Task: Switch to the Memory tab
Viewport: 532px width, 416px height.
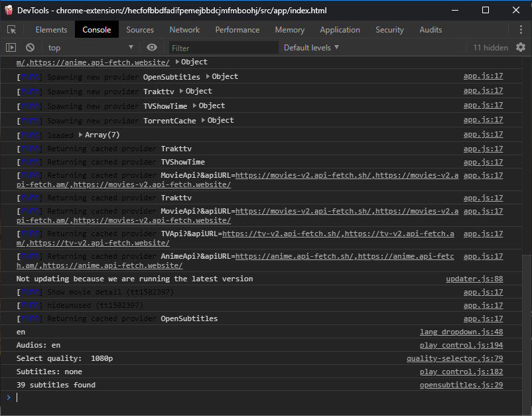Action: click(289, 30)
